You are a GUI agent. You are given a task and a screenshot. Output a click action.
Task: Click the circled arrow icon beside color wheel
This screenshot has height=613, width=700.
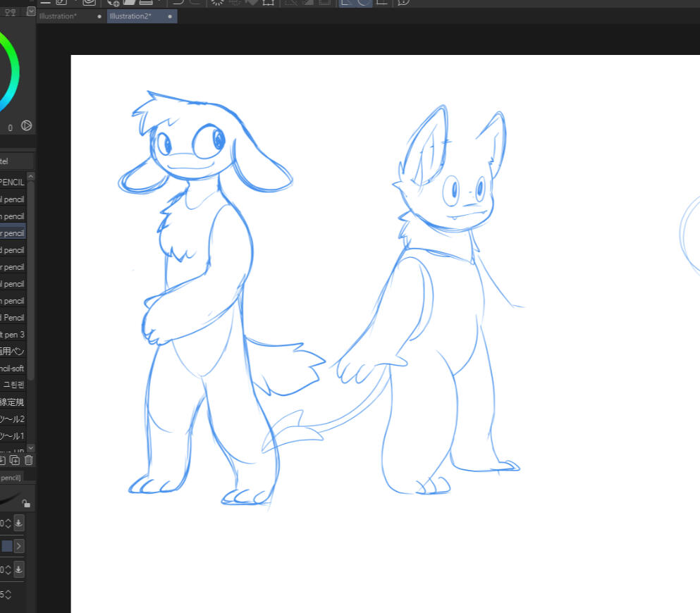coord(27,126)
